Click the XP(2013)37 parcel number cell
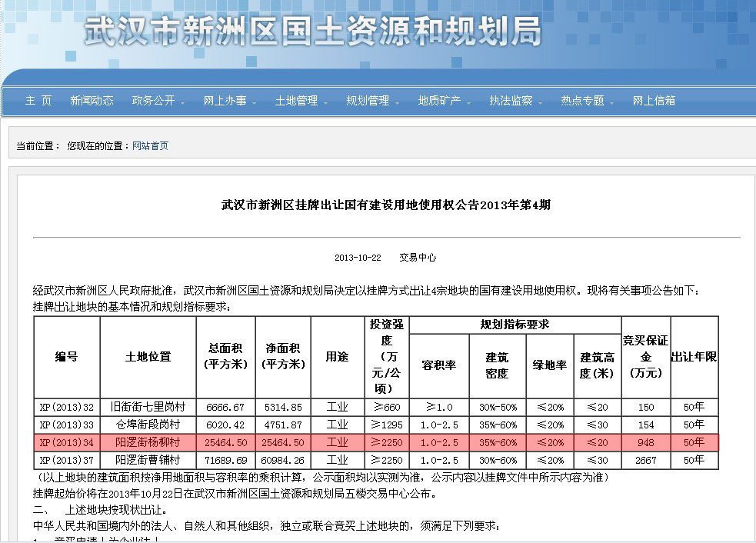This screenshot has width=756, height=543. [x=67, y=460]
